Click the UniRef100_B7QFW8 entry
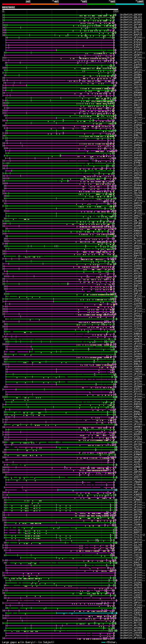The width and height of the screenshot is (146, 644). 131,40
